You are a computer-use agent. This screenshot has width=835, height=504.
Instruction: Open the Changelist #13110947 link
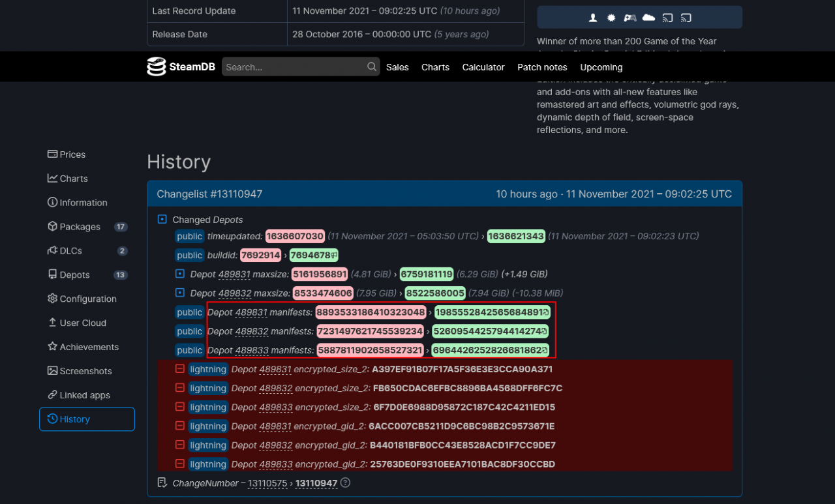coord(209,194)
